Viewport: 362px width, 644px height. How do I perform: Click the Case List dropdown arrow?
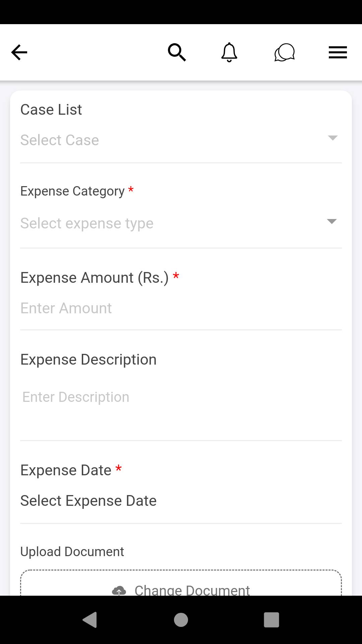tap(333, 138)
